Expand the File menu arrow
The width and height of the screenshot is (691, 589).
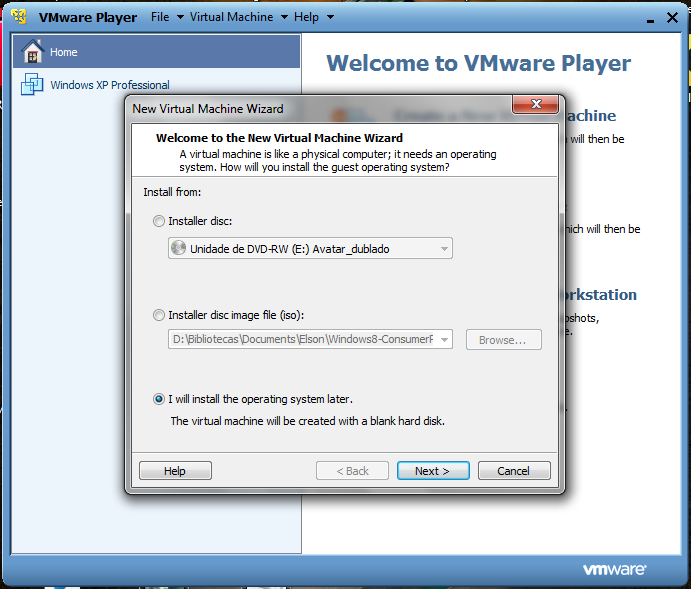pyautogui.click(x=180, y=17)
